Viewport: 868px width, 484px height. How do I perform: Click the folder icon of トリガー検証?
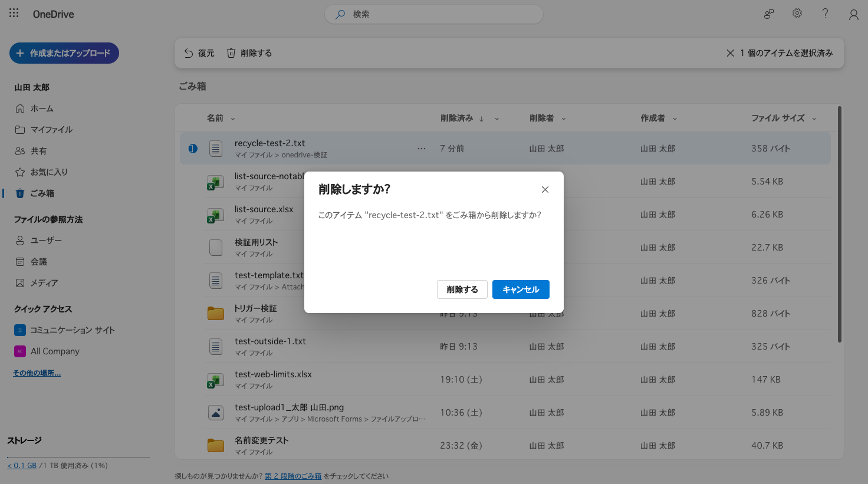(x=216, y=314)
